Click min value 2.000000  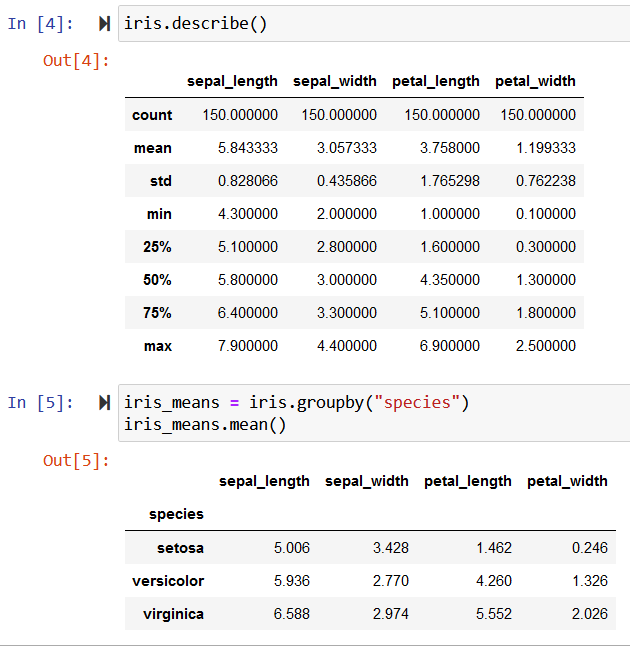[x=347, y=214]
